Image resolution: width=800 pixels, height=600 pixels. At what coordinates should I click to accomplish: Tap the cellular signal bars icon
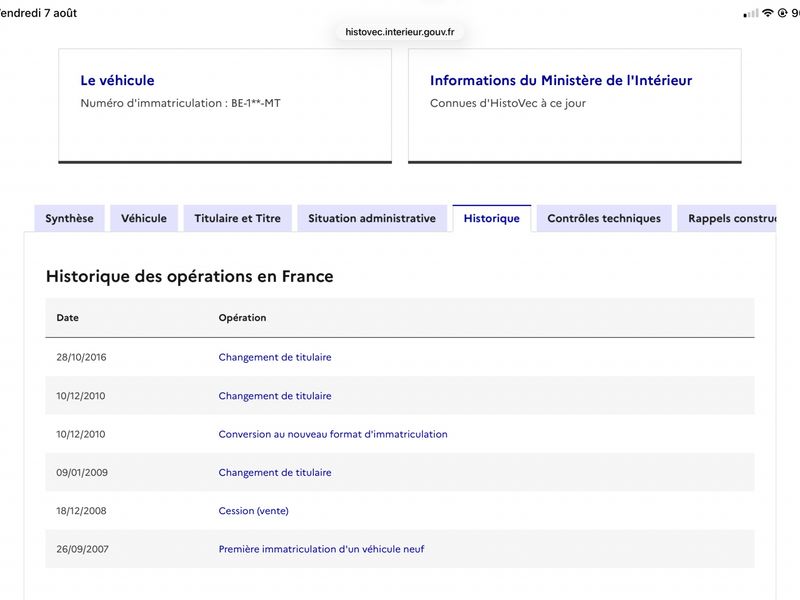coord(751,14)
